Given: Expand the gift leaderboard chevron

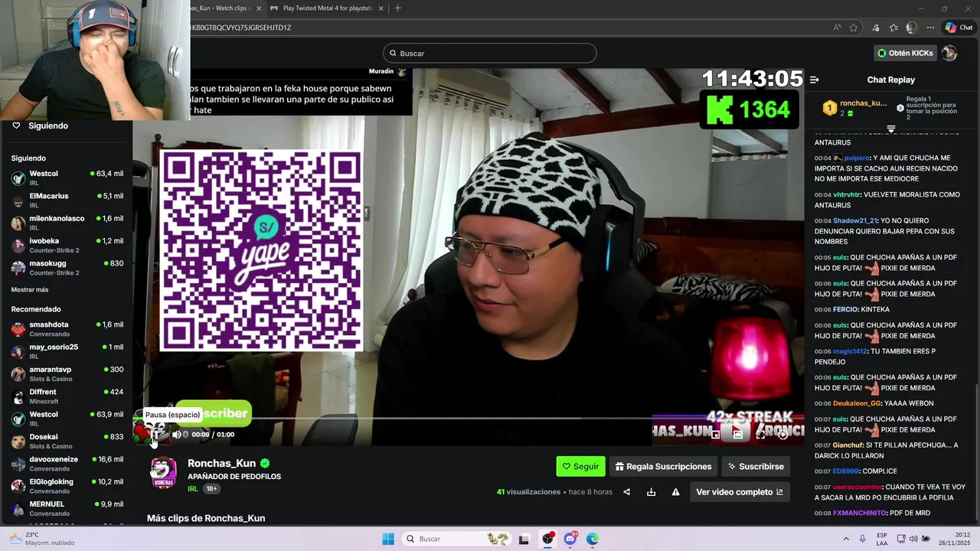Looking at the screenshot, I should [891, 129].
